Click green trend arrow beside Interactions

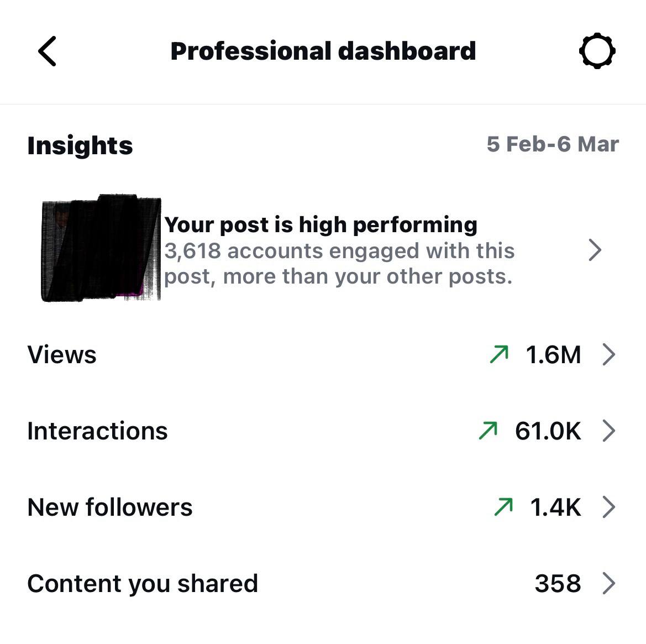(488, 431)
